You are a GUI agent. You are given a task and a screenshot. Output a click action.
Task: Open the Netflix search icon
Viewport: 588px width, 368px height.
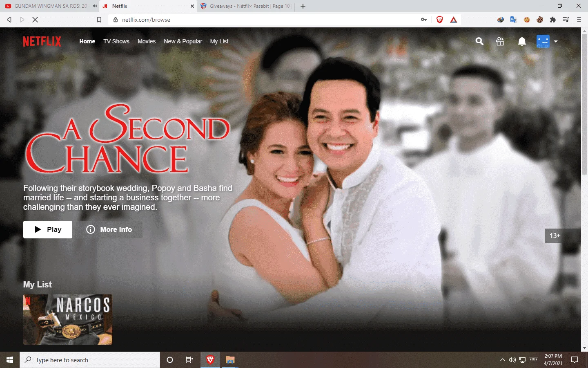(479, 41)
